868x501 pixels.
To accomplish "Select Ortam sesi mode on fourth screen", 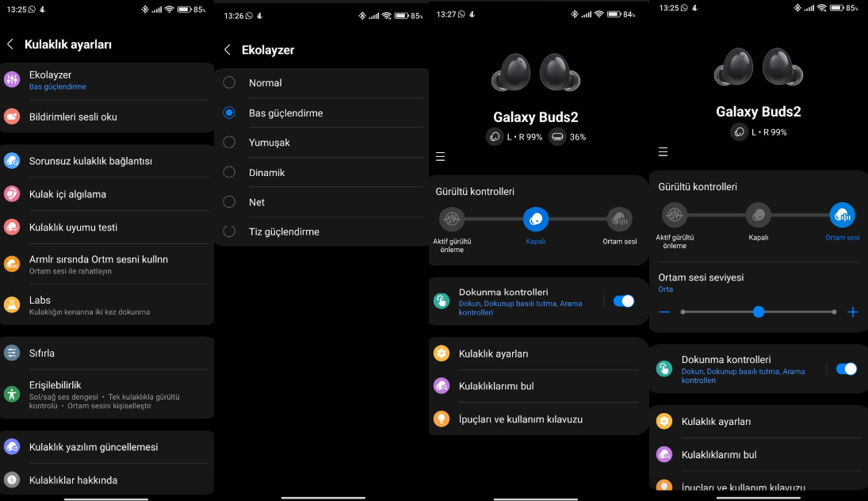I will pos(842,215).
